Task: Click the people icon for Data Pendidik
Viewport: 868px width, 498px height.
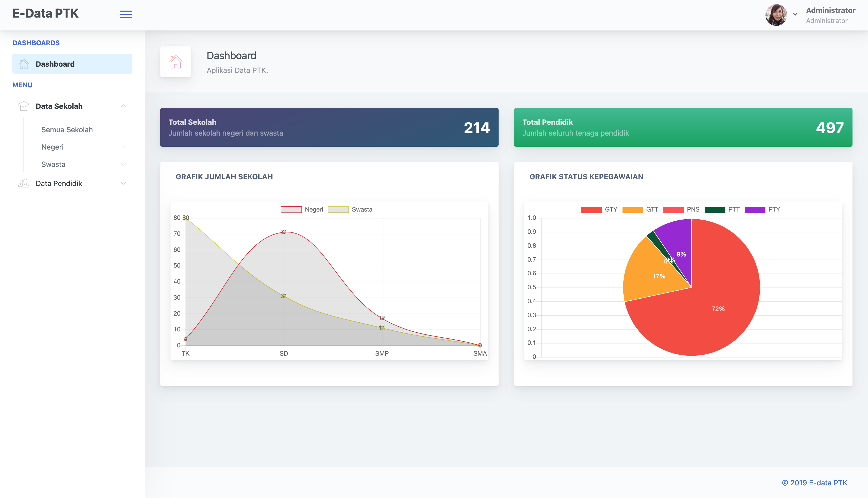Action: pyautogui.click(x=24, y=183)
